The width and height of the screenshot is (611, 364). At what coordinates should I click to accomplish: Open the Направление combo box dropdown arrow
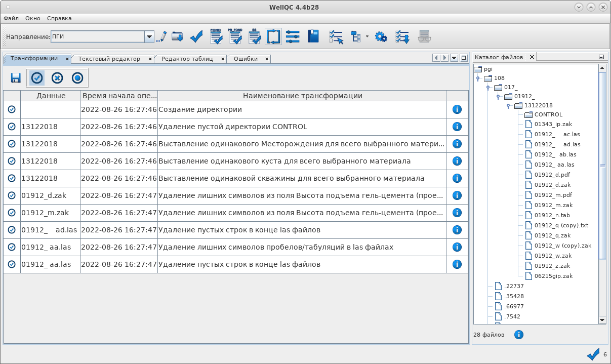(x=149, y=36)
